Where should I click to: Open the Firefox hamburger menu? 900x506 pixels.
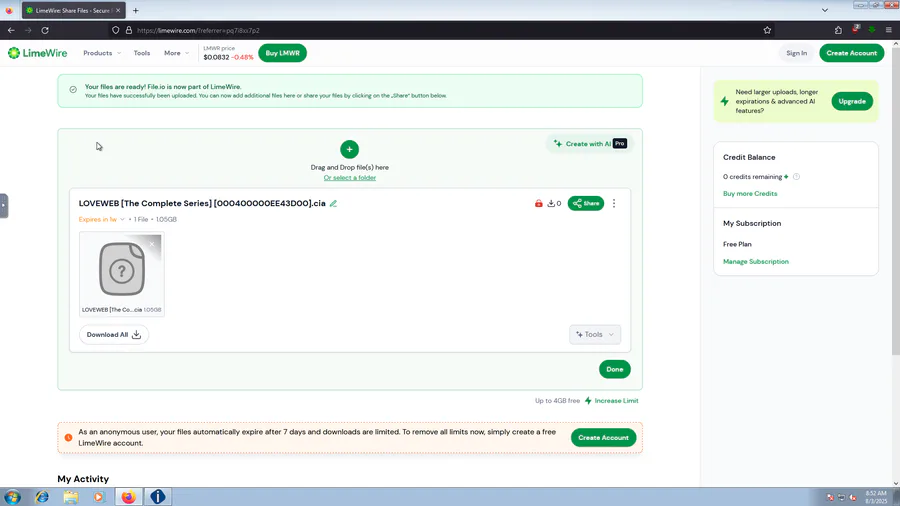coord(889,30)
